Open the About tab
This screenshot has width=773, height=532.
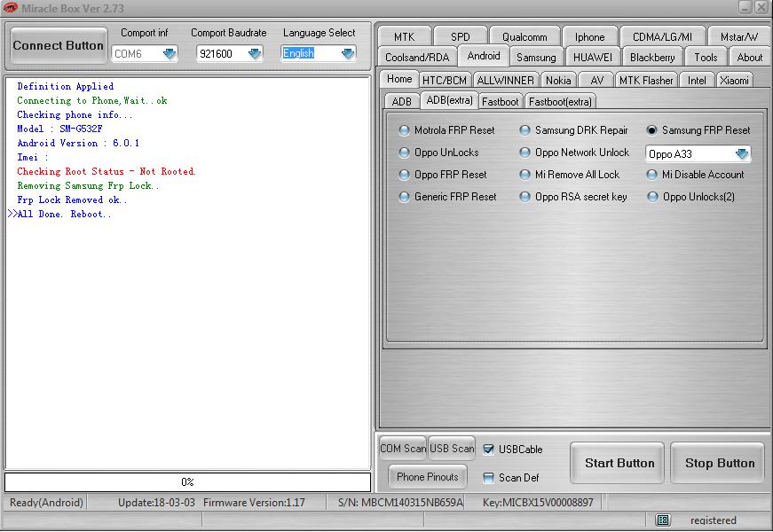click(749, 57)
